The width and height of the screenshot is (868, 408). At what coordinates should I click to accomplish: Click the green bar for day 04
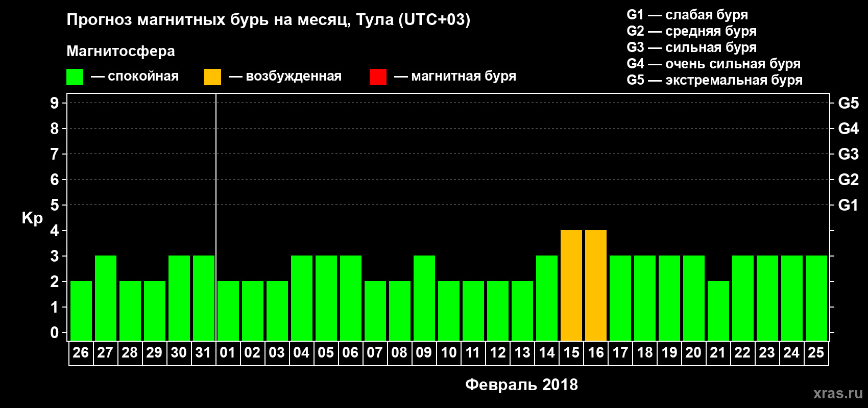tap(302, 298)
